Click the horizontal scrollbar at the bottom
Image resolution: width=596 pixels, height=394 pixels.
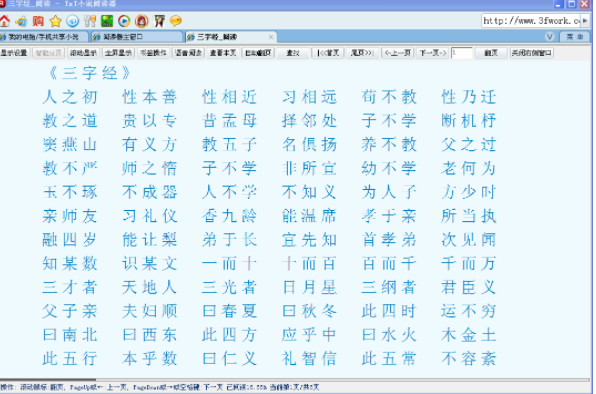coord(295,380)
